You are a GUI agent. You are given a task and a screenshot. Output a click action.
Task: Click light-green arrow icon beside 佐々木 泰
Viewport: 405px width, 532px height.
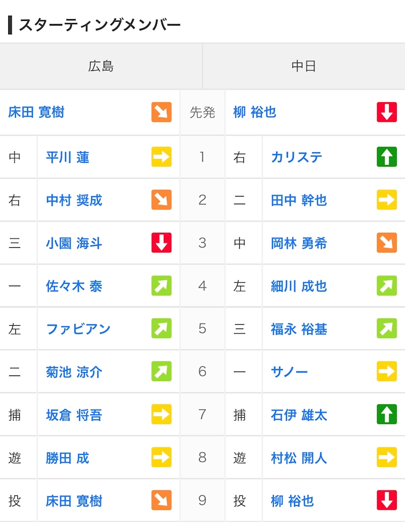point(162,286)
